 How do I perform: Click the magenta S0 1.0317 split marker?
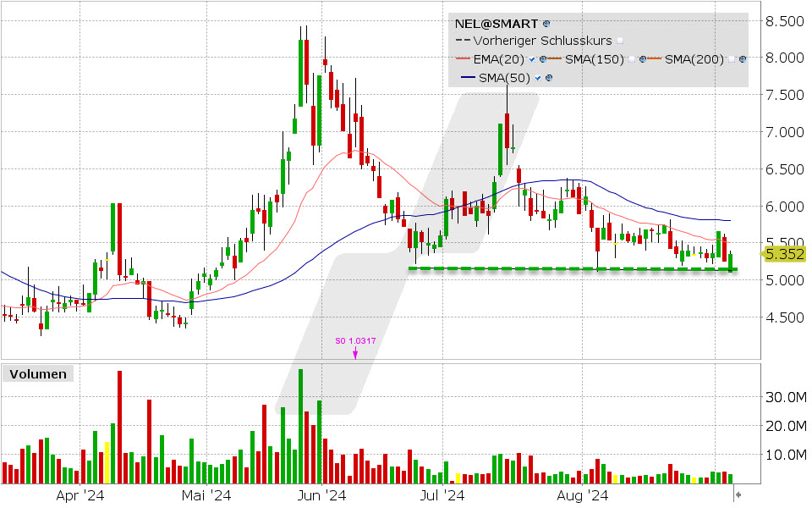click(355, 348)
